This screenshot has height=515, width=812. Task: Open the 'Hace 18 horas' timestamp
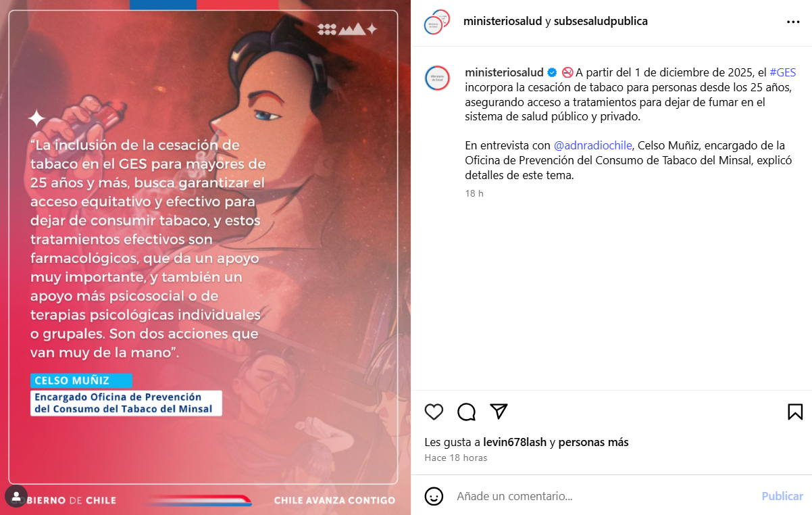point(456,458)
